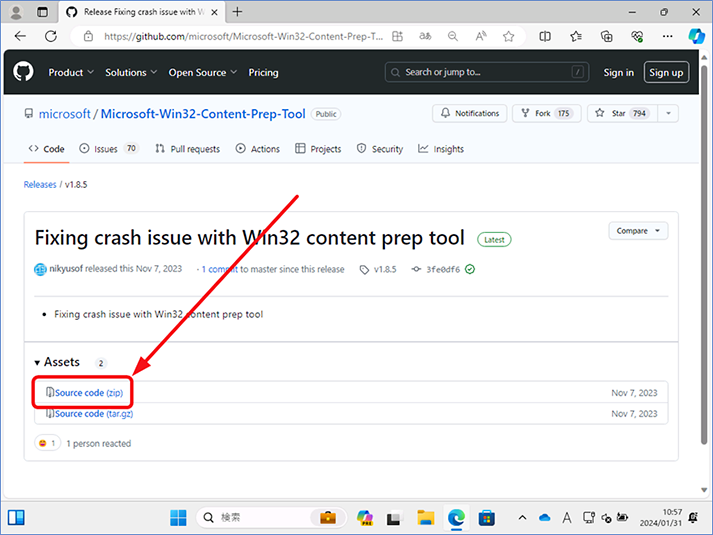713x535 pixels.
Task: Open tab actions menu icon
Action: (42, 12)
